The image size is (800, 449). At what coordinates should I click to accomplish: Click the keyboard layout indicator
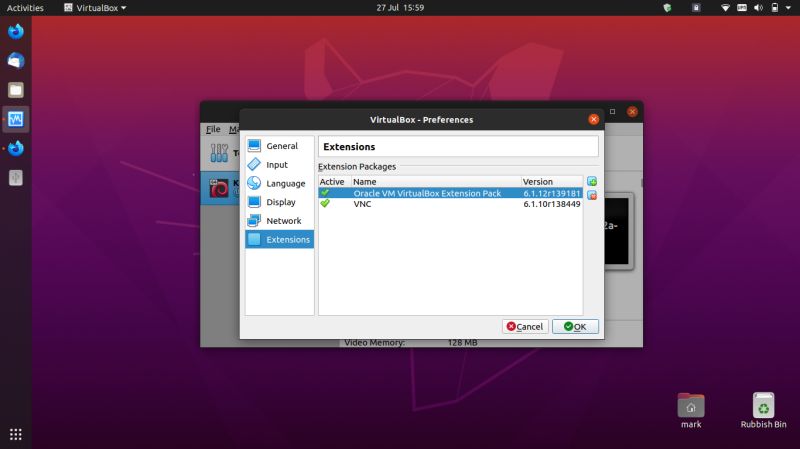click(742, 8)
